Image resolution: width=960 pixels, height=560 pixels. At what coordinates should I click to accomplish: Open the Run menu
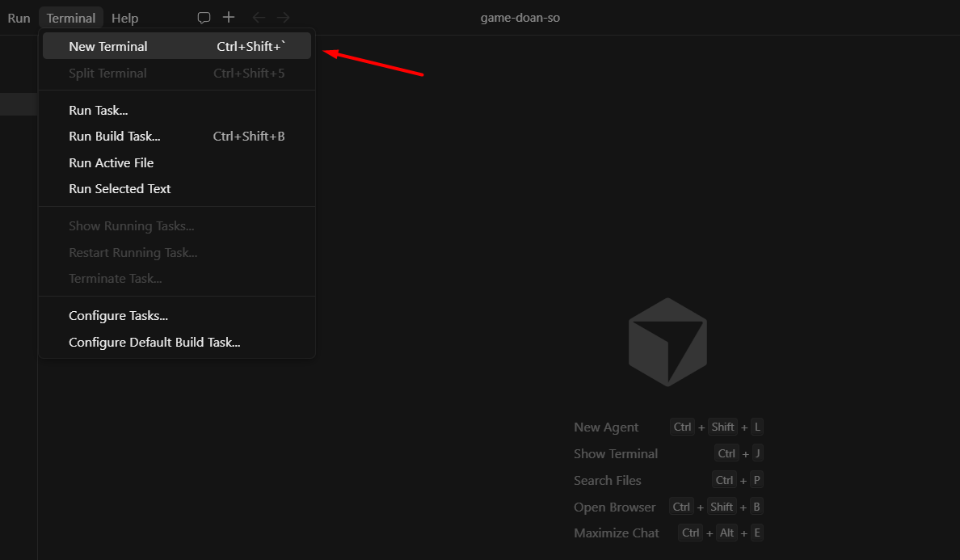(x=19, y=19)
